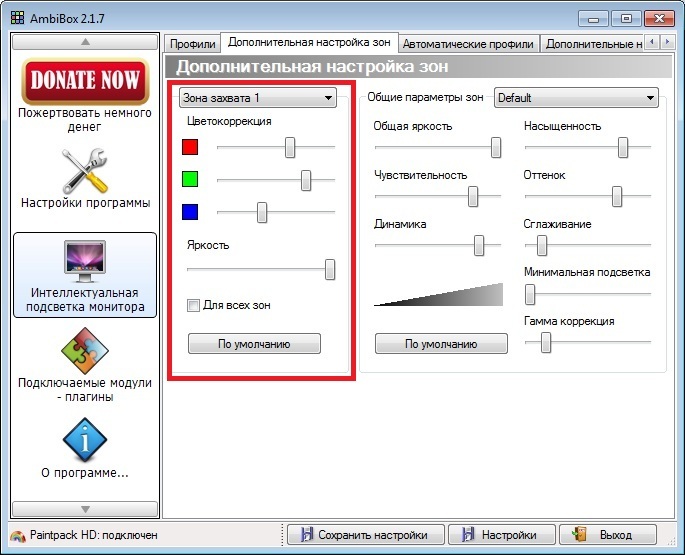The image size is (685, 555).
Task: Maximize the AmbiBox window
Action: coord(626,19)
